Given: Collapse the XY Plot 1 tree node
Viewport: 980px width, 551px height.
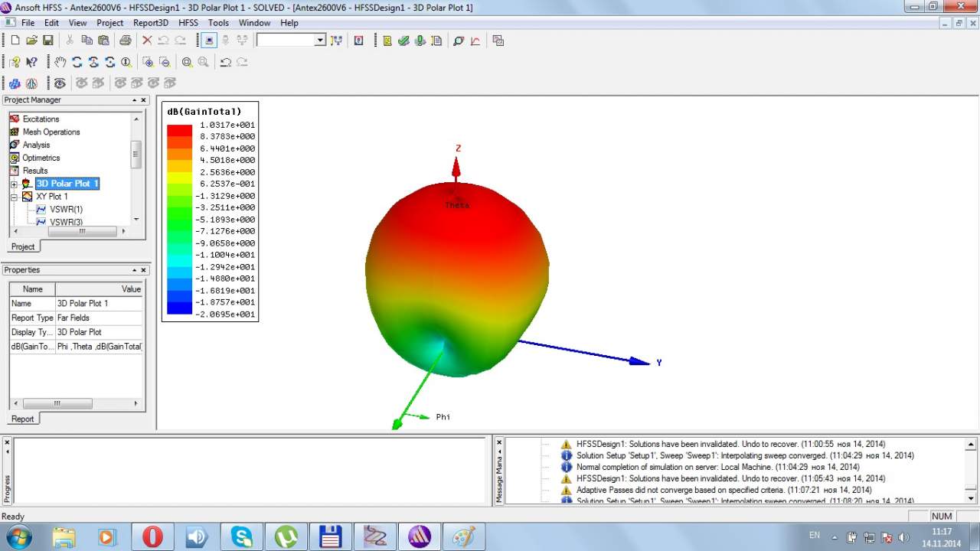Looking at the screenshot, I should [x=14, y=197].
